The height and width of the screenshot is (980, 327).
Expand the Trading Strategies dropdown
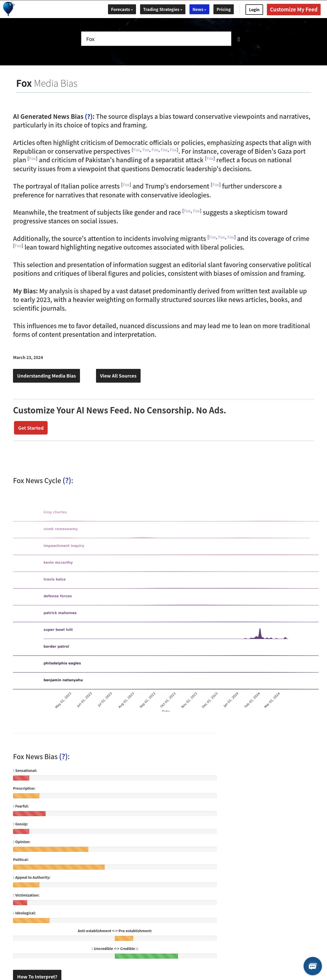[x=162, y=9]
